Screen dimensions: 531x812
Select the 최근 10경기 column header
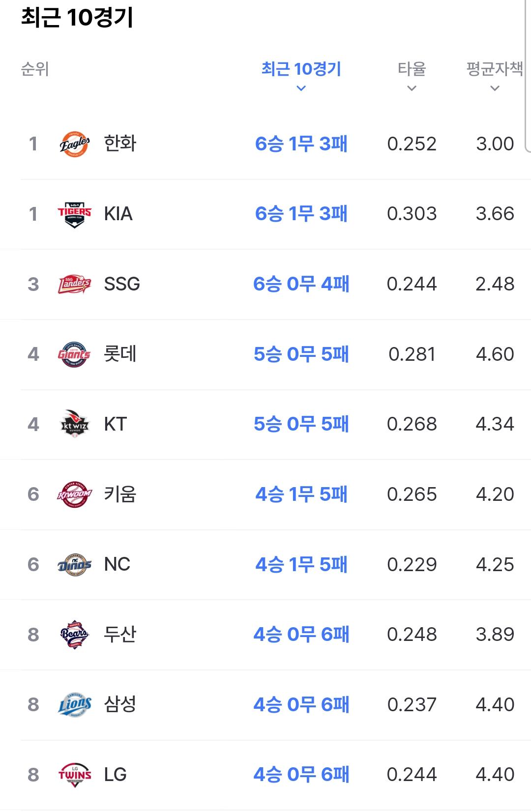301,69
